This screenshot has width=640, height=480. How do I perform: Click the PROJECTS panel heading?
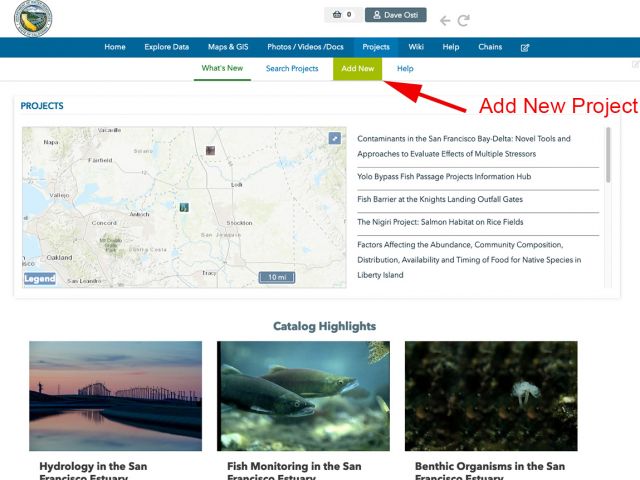coord(42,106)
